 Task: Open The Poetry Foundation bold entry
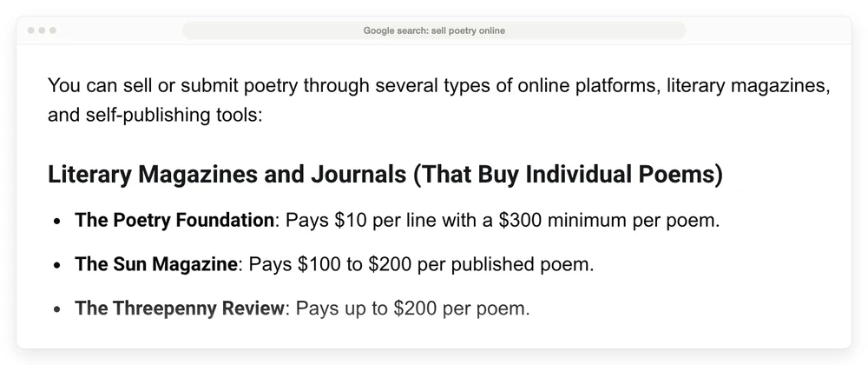(x=174, y=221)
